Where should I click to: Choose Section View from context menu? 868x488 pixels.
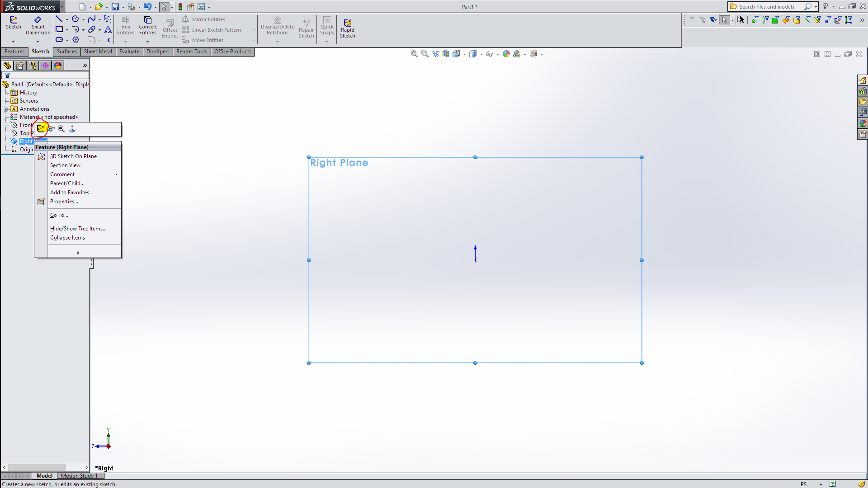(65, 165)
